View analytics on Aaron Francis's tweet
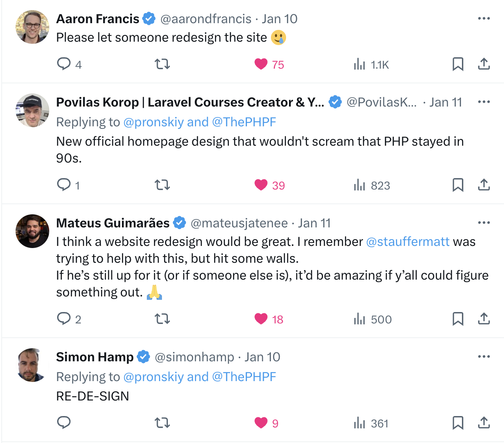 pos(360,64)
